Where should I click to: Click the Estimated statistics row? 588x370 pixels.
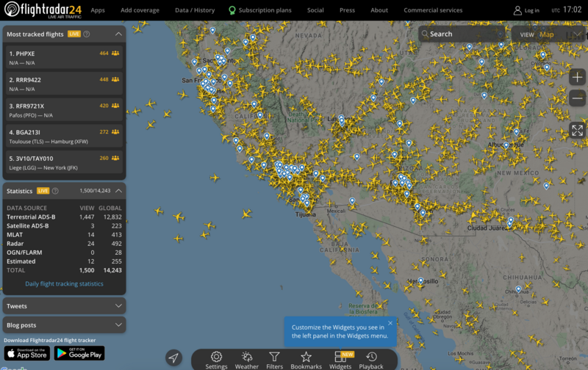click(x=64, y=261)
